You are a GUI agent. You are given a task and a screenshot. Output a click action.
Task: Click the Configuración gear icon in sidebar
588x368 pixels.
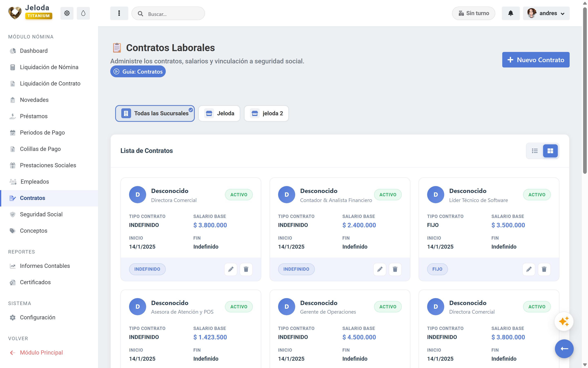(x=13, y=317)
